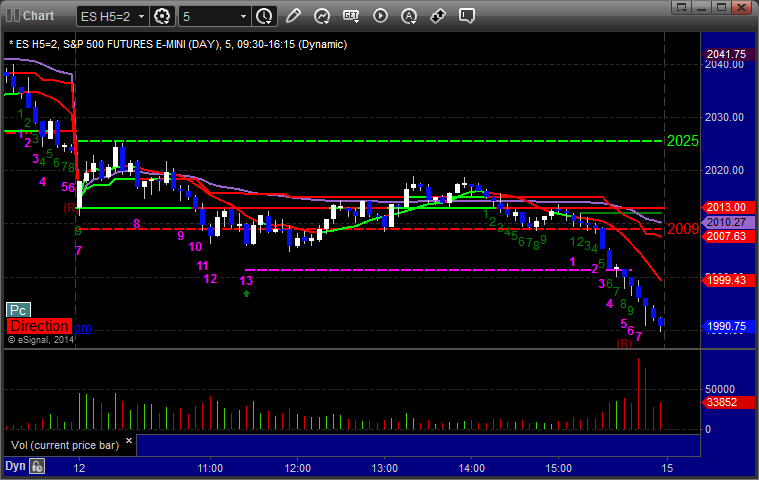Maximize the Chart window
The width and height of the screenshot is (759, 480).
(x=721, y=7)
